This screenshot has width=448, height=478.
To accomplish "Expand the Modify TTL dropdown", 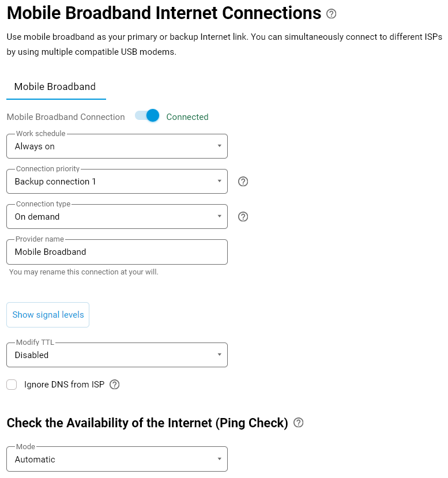I will click(x=117, y=355).
